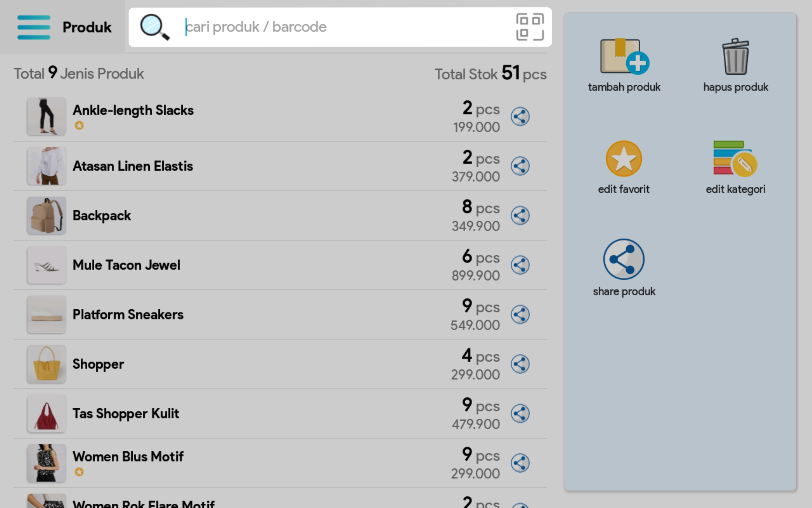Click the Women Blus Motif thumbnail
The height and width of the screenshot is (508, 812).
(47, 463)
